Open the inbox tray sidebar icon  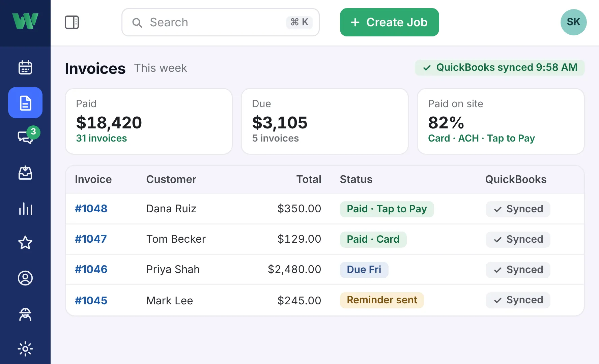coord(25,173)
